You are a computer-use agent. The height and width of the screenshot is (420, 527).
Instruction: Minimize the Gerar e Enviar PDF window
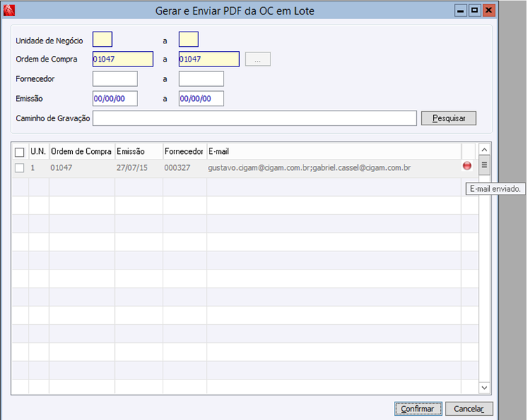[x=460, y=10]
